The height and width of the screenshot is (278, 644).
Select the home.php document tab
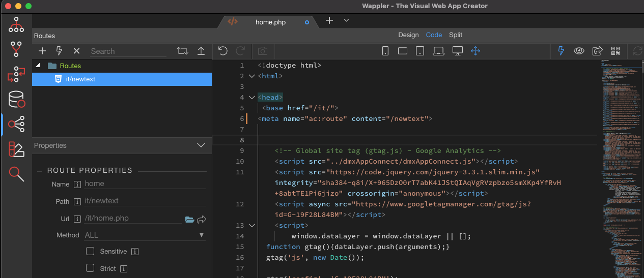pos(268,22)
